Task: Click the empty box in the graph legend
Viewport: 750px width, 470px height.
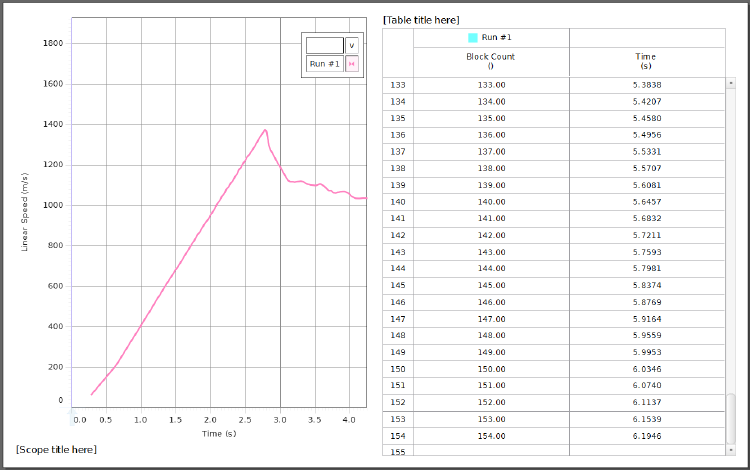Action: pos(325,45)
